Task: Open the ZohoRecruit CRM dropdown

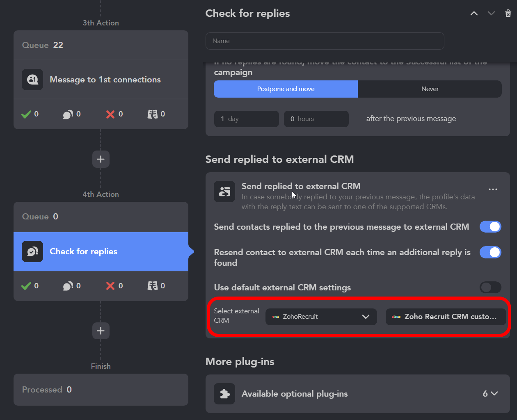Action: [x=321, y=317]
